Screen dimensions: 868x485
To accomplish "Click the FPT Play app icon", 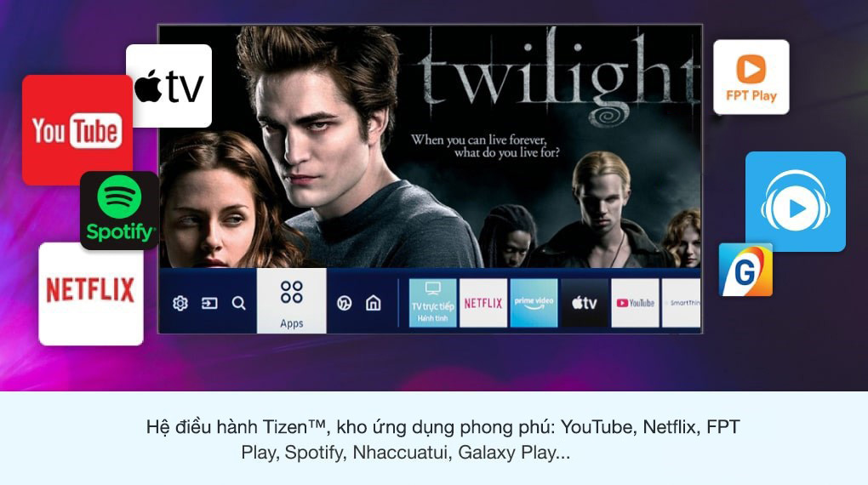I will pos(751,77).
